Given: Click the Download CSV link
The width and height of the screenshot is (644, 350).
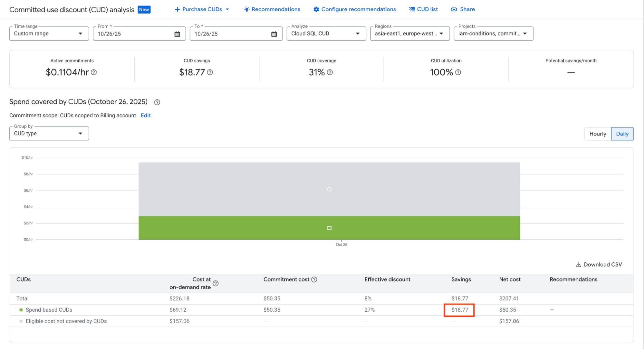Looking at the screenshot, I should (x=602, y=264).
